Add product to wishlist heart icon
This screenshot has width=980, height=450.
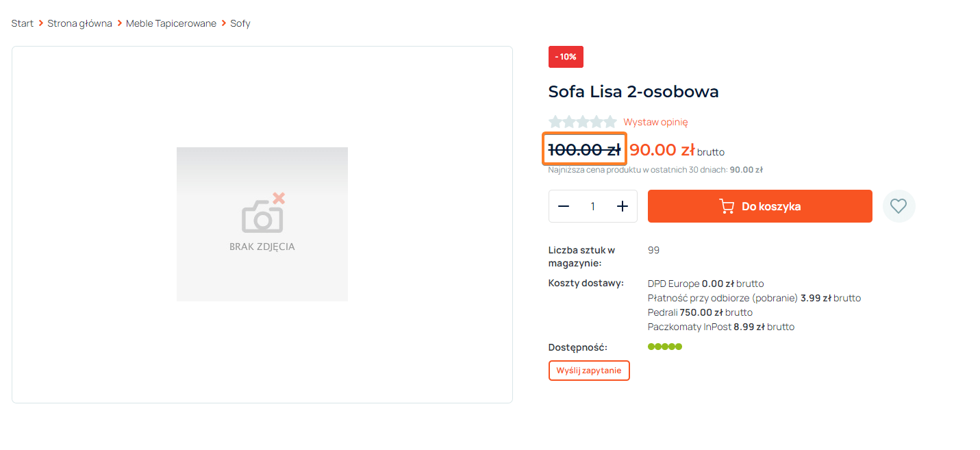coord(899,206)
